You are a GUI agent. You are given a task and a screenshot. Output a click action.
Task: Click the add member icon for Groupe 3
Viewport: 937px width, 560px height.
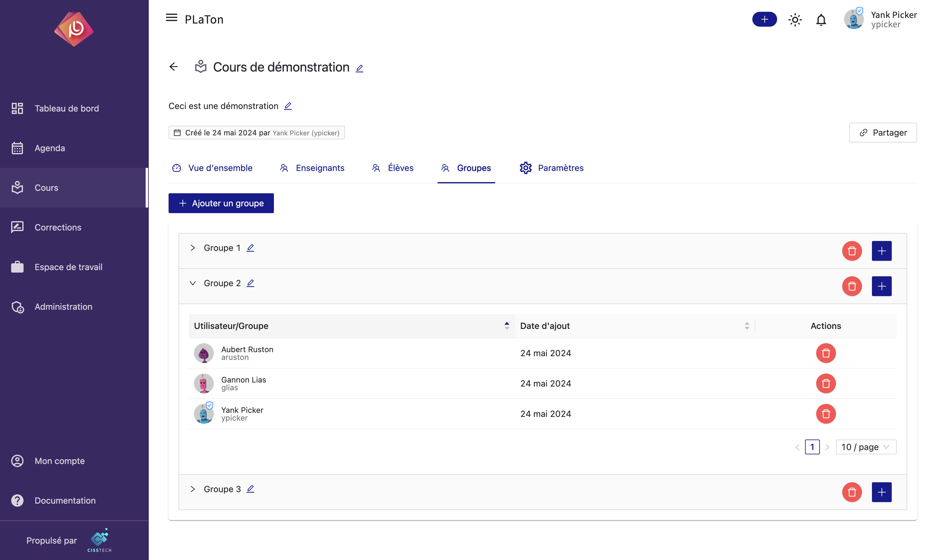coord(882,492)
